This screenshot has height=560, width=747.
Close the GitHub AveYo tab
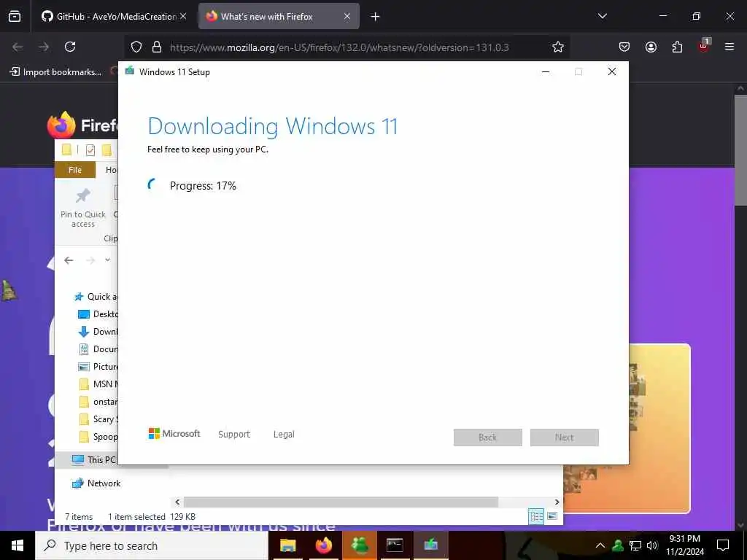(x=183, y=16)
